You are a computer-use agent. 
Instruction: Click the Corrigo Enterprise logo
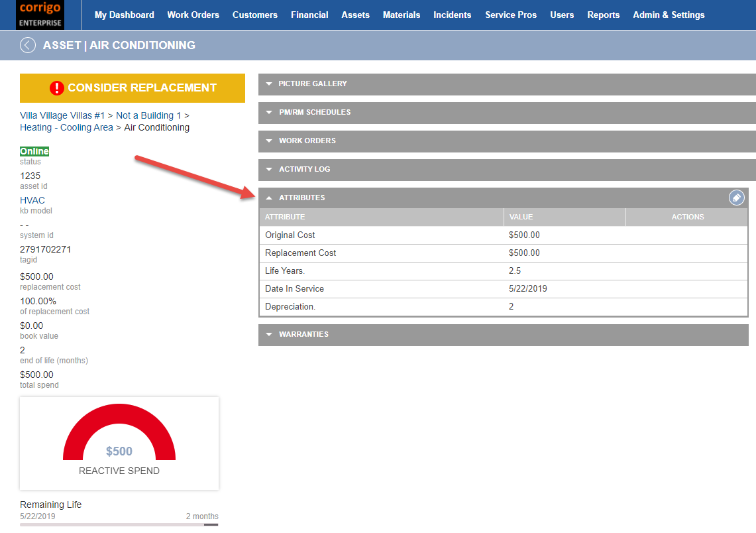pos(40,15)
